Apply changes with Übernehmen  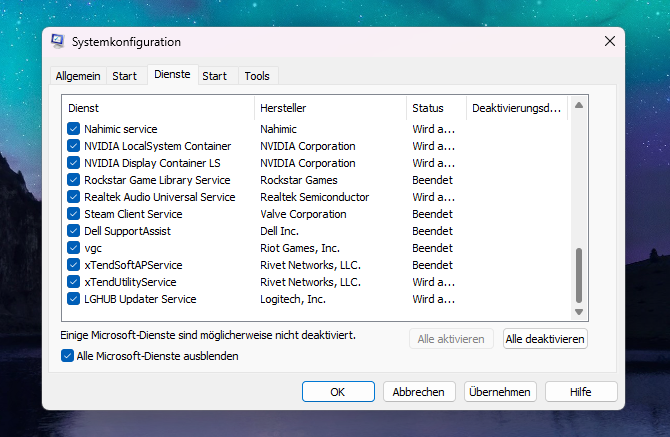pyautogui.click(x=500, y=392)
